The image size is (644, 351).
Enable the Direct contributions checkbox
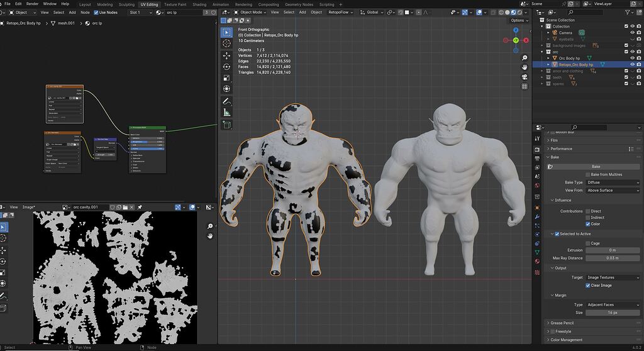tap(588, 211)
